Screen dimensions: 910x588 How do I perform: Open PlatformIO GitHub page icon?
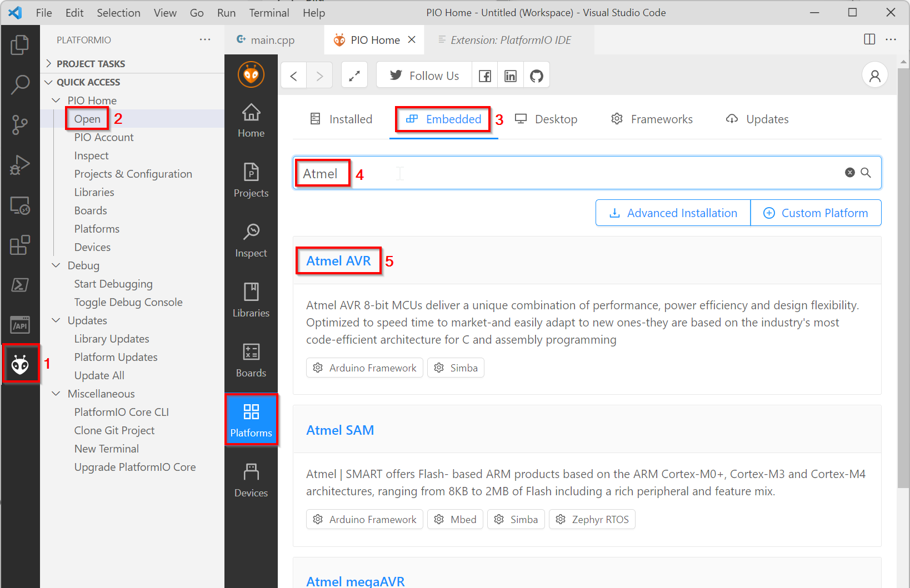(537, 76)
